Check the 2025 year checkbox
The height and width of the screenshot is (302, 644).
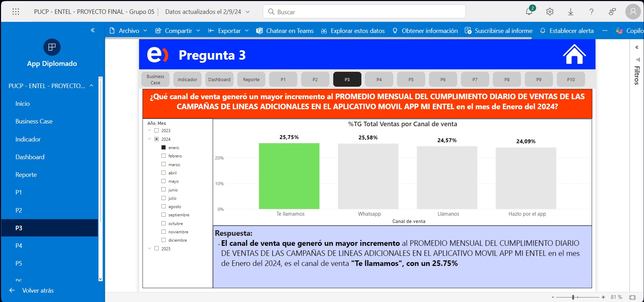point(156,248)
